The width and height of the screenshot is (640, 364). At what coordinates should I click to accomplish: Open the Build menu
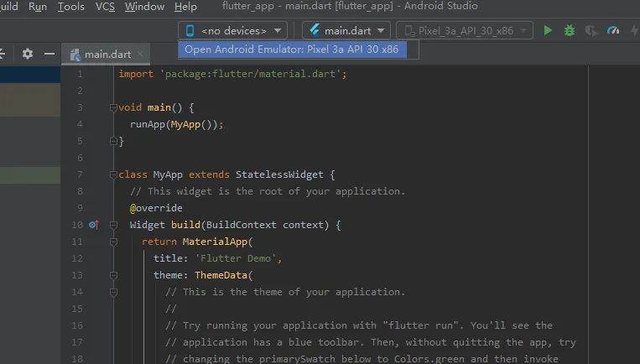tap(8, 7)
